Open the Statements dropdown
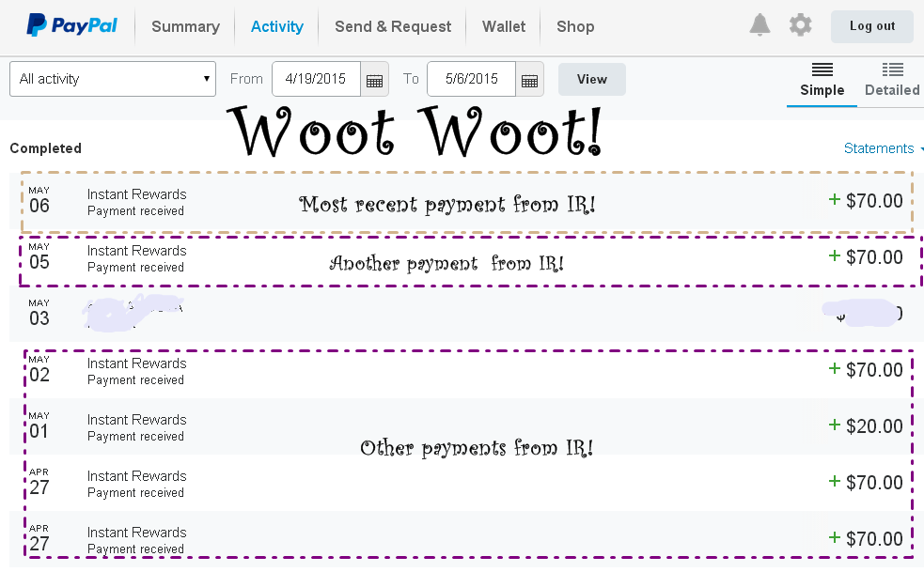The height and width of the screenshot is (572, 924). [x=882, y=148]
